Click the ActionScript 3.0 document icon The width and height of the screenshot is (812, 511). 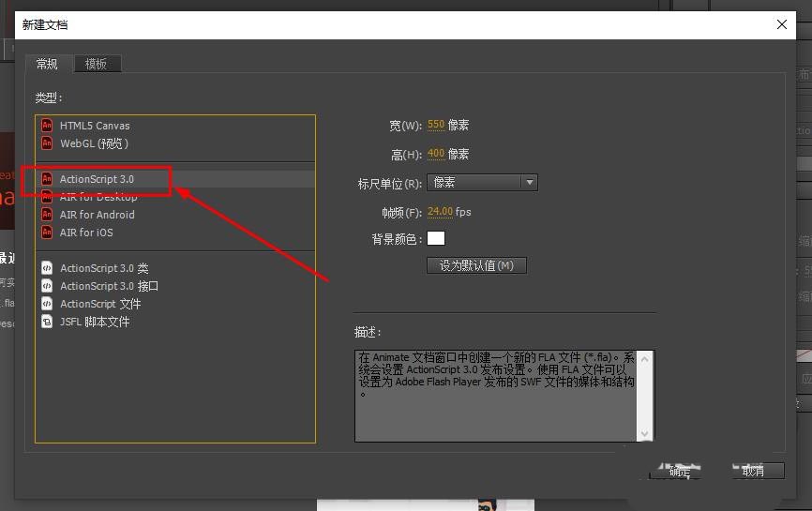click(x=47, y=179)
